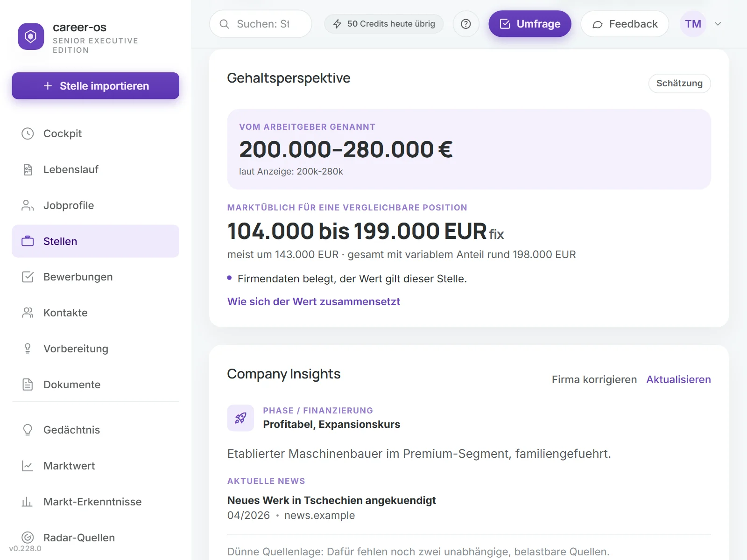Image resolution: width=747 pixels, height=560 pixels.
Task: Click the Dokumente file icon
Action: 28,385
